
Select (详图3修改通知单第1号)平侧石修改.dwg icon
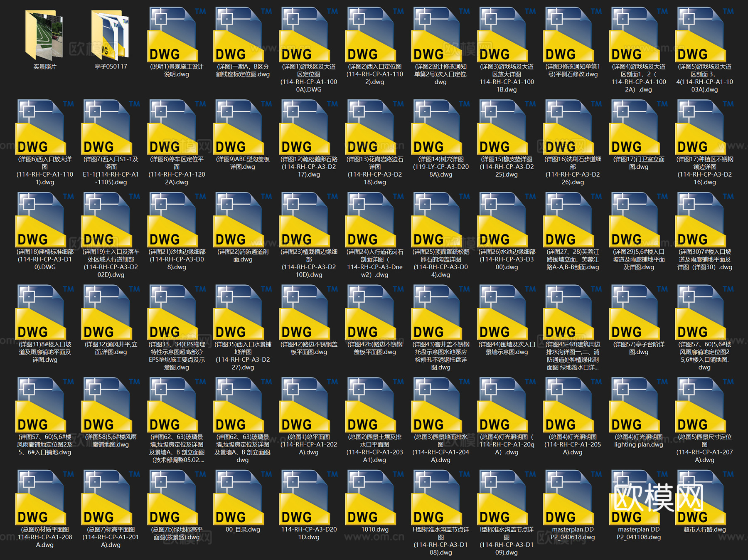click(569, 34)
